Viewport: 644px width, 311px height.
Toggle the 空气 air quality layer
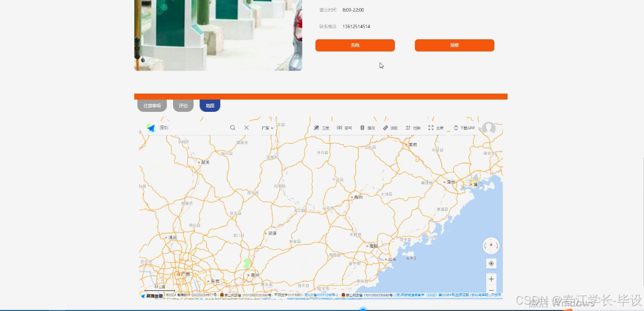(x=345, y=128)
